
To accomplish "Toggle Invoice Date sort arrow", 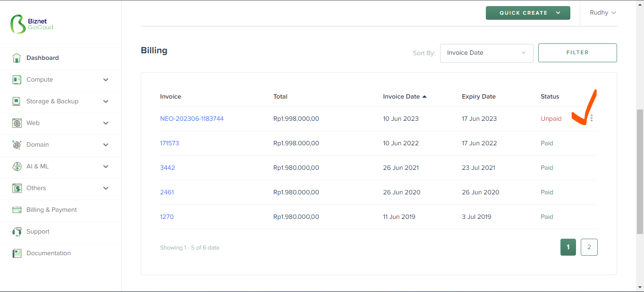I will [x=424, y=96].
